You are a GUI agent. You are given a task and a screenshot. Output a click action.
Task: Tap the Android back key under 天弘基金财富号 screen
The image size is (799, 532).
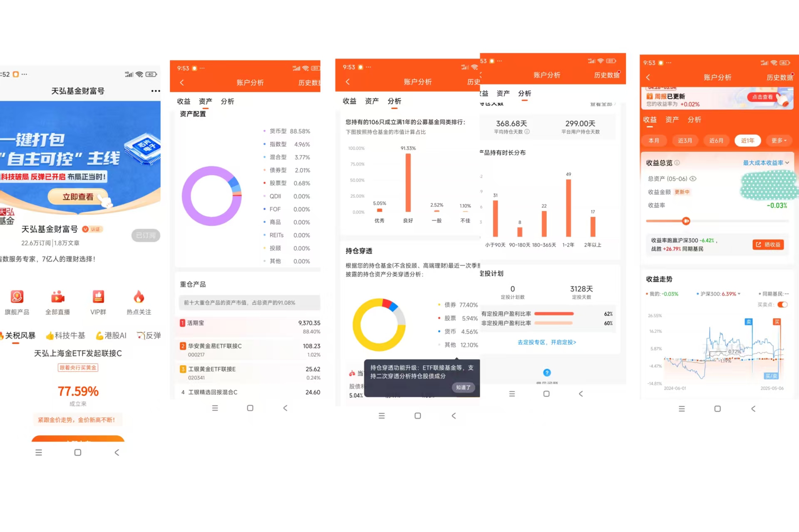tap(117, 453)
